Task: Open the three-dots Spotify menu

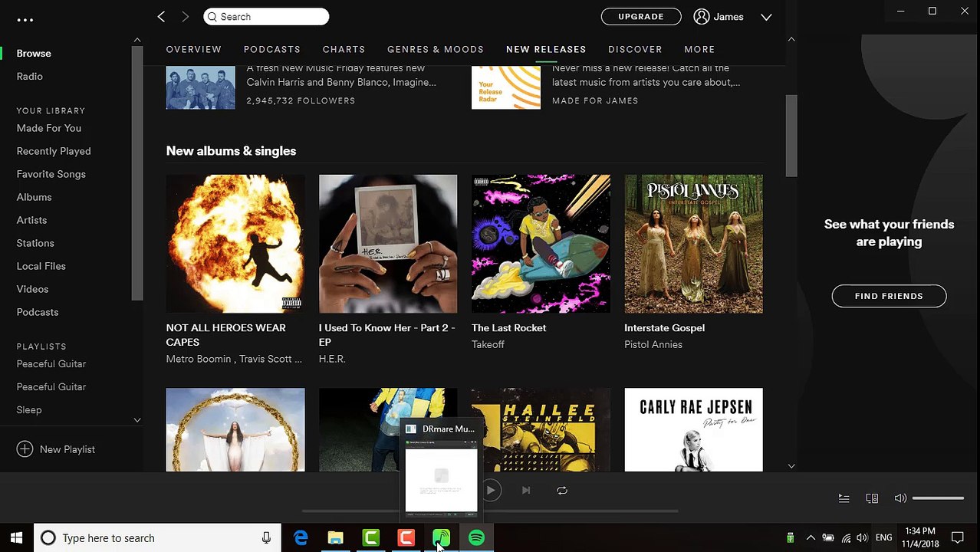Action: pos(25,20)
